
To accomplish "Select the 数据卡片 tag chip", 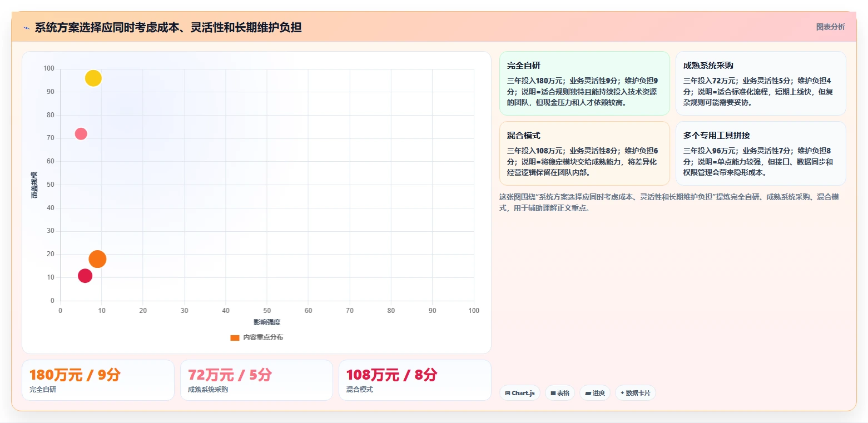I will pyautogui.click(x=636, y=393).
